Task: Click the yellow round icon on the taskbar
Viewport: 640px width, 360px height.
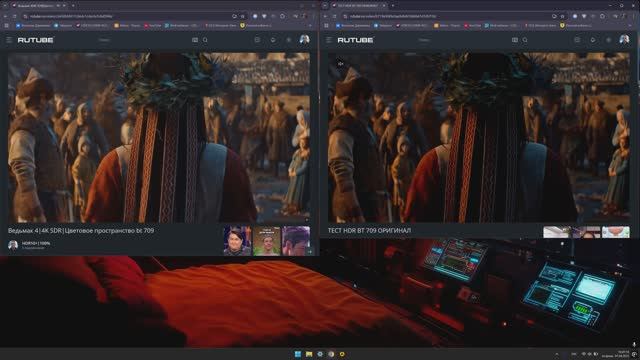Action: pyautogui.click(x=342, y=354)
